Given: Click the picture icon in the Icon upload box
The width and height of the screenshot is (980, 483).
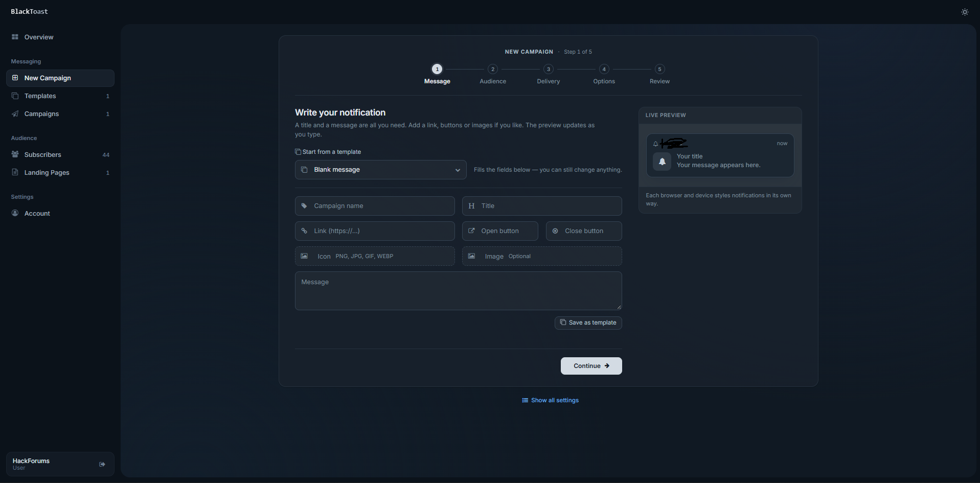Looking at the screenshot, I should click(304, 256).
